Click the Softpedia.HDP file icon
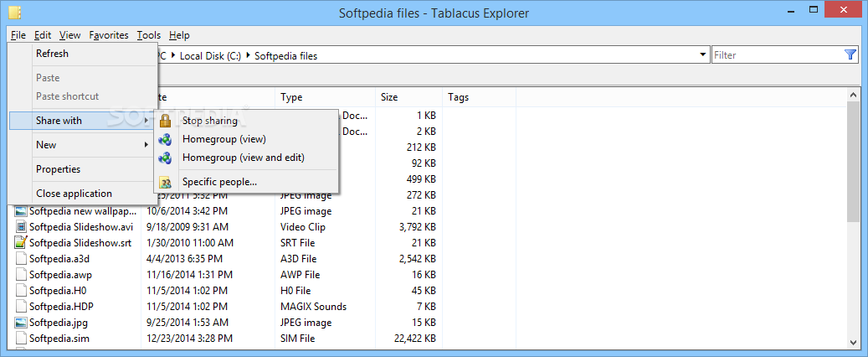 [x=21, y=306]
